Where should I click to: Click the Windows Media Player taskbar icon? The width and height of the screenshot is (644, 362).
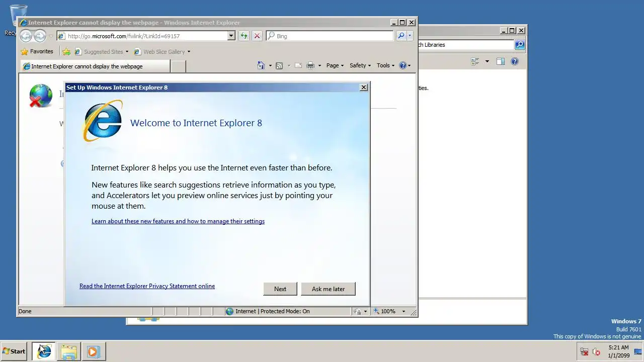[93, 351]
